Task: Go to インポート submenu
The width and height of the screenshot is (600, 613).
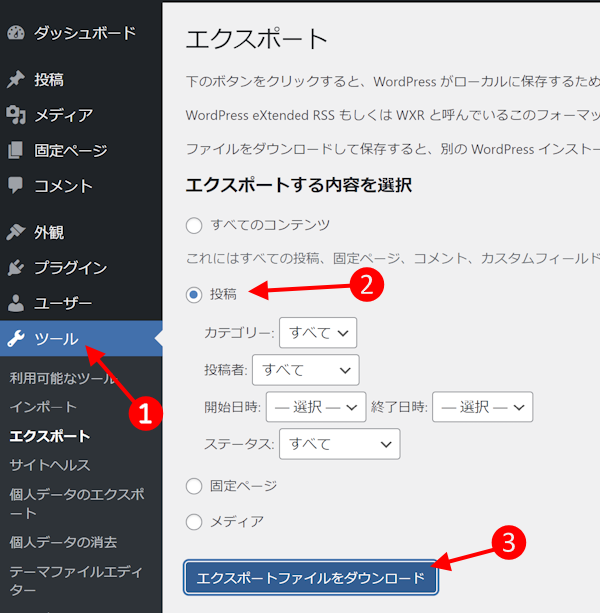Action: coord(43,407)
